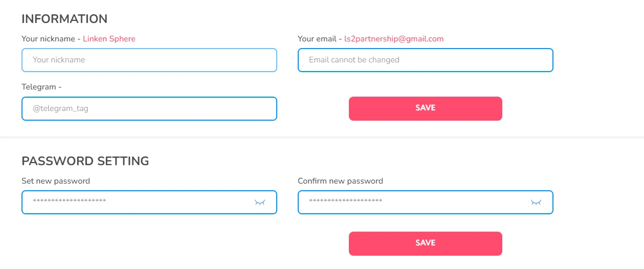Click the "Telegram -" label
Viewport: 644px width, 269px height.
click(41, 87)
